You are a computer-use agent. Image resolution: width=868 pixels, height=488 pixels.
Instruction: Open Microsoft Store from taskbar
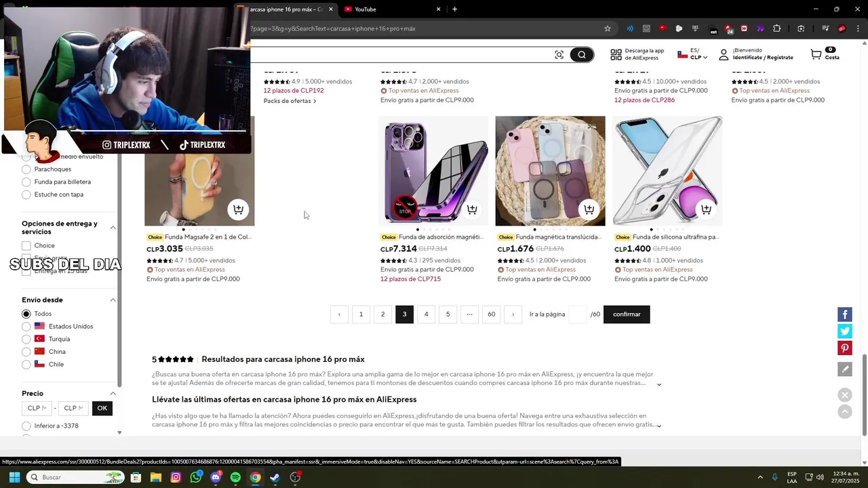[136, 477]
